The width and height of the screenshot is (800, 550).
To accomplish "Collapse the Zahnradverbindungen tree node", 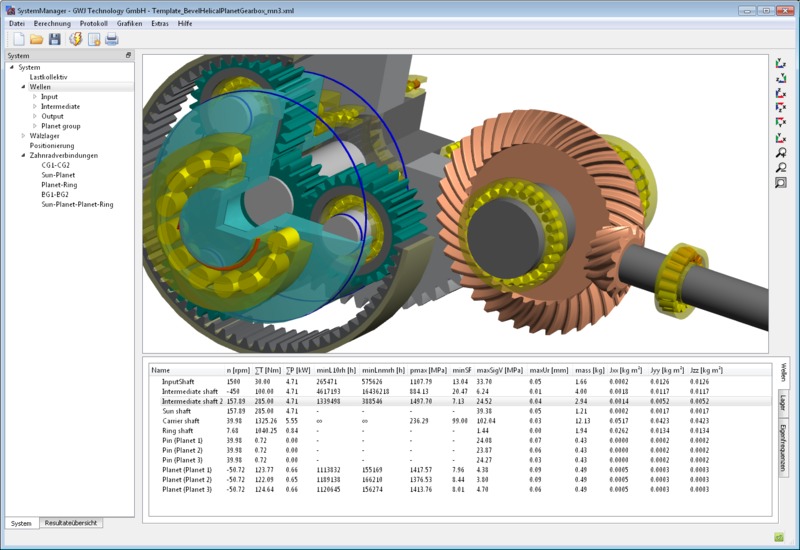I will click(x=23, y=155).
